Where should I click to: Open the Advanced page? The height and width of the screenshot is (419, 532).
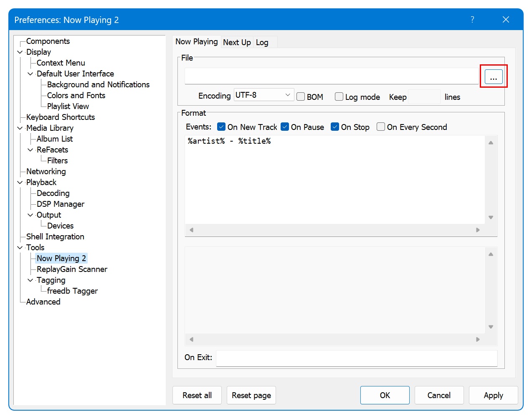pos(43,302)
